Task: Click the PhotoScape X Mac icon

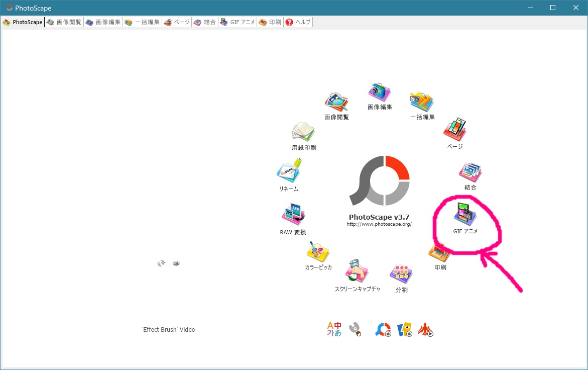Action: (383, 329)
